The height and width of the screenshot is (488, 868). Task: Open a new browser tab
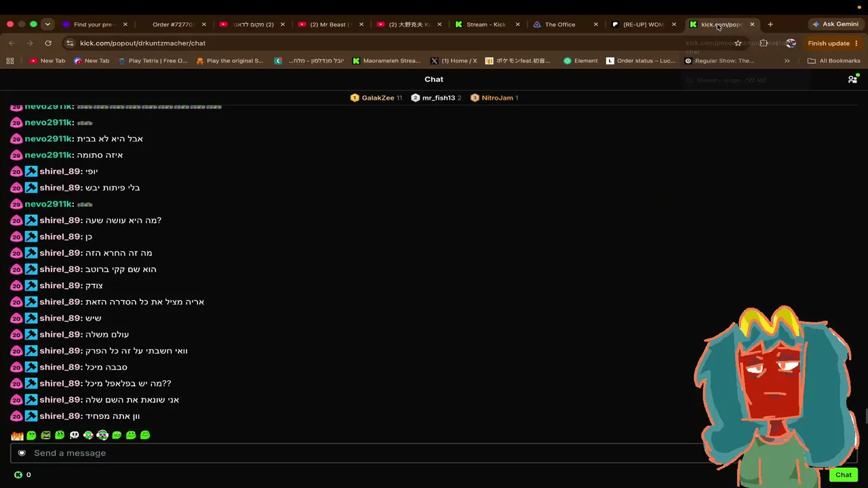(x=770, y=24)
